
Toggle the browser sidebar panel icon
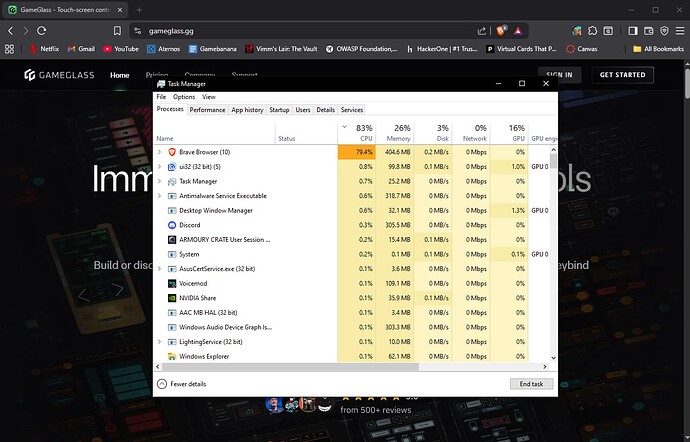tap(633, 31)
